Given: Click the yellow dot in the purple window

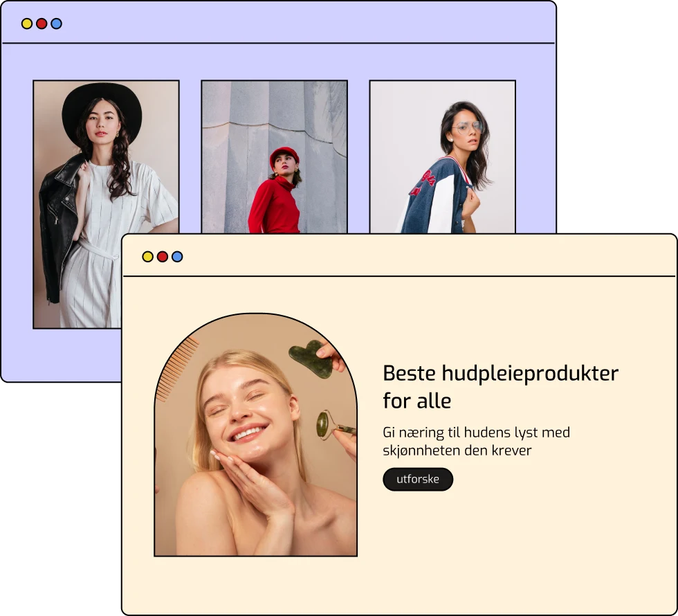Looking at the screenshot, I should coord(27,24).
